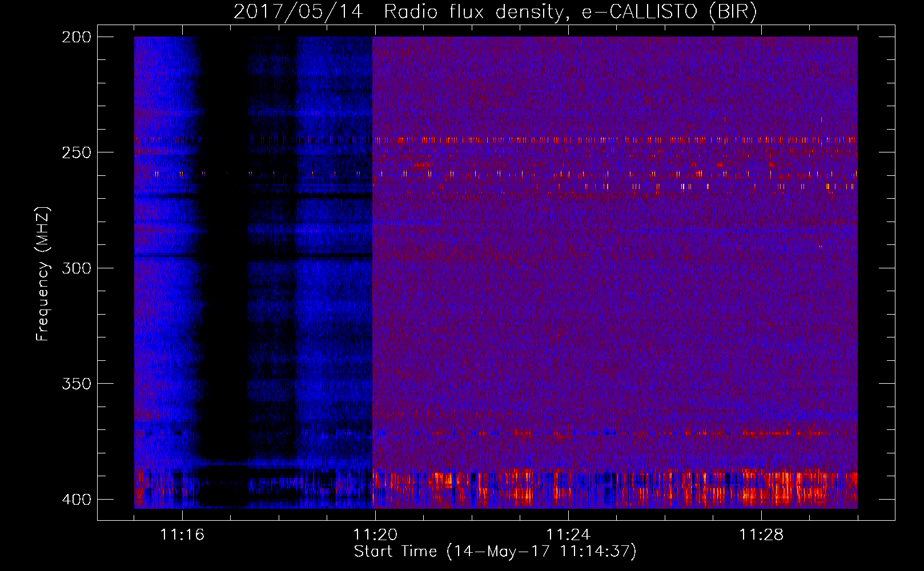Screen dimensions: 924x571
Task: Click the 300 frequency tick label
Action: (x=76, y=268)
